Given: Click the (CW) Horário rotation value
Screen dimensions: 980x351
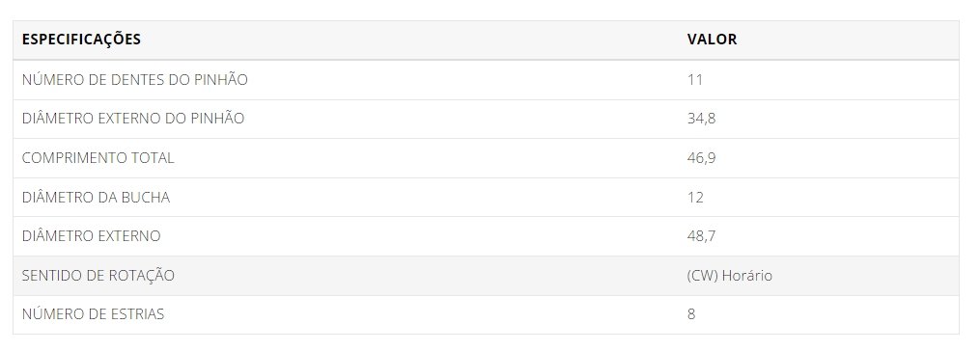Looking at the screenshot, I should point(729,276).
